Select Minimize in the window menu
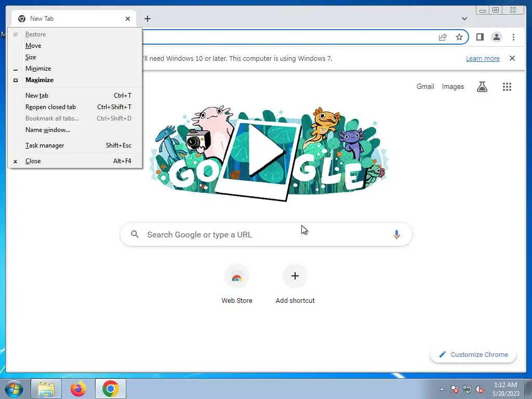 click(75, 69)
